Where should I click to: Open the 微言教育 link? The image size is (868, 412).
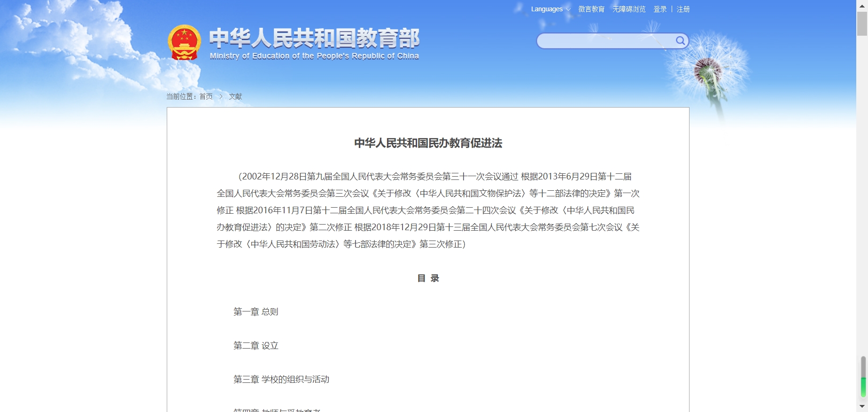tap(591, 9)
